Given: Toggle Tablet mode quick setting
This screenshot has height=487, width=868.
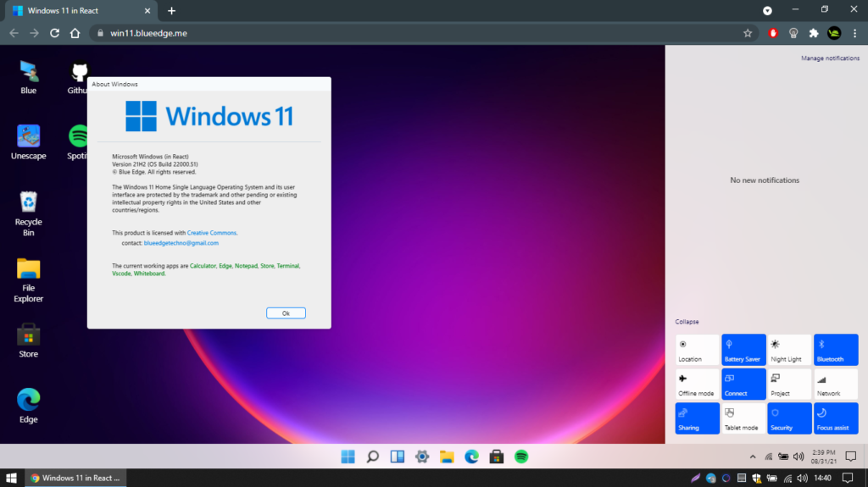Looking at the screenshot, I should pyautogui.click(x=743, y=418).
